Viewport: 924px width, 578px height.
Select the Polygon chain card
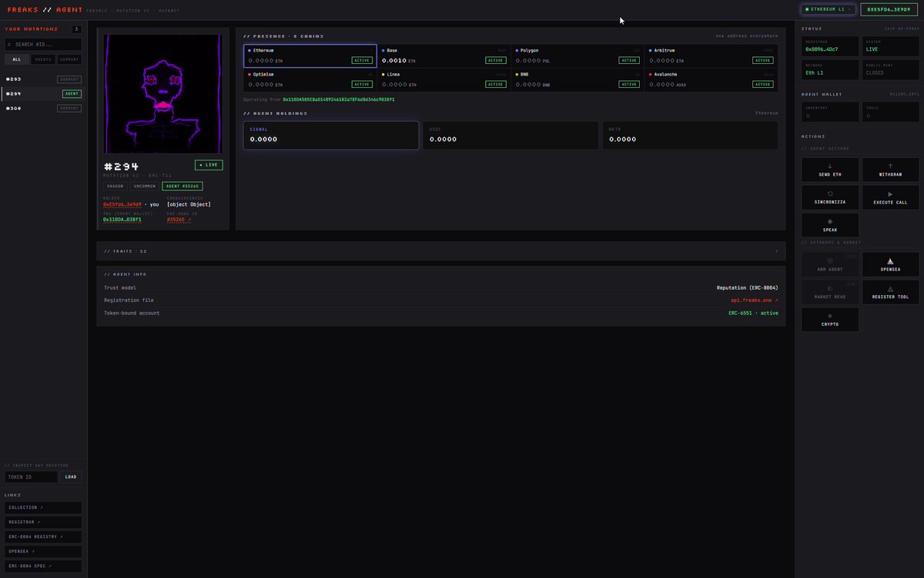(x=577, y=55)
